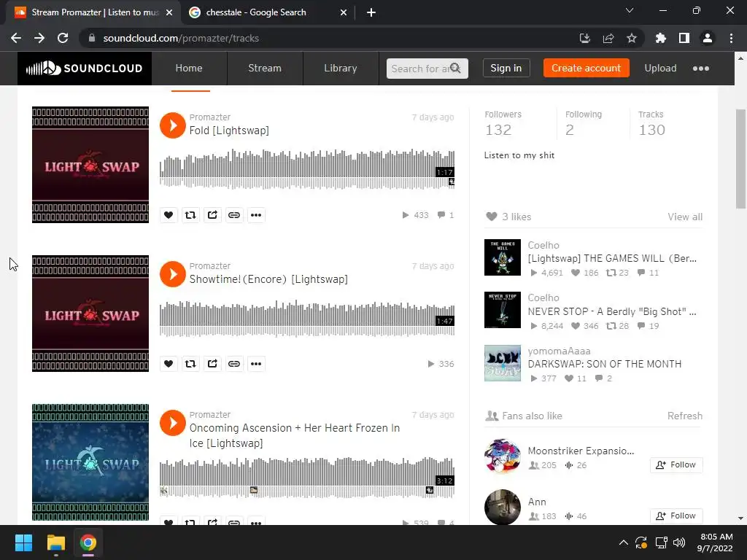Screen dimensions: 747x560
Task: Open THE GAMES WILL liked track
Action: pyautogui.click(x=612, y=258)
